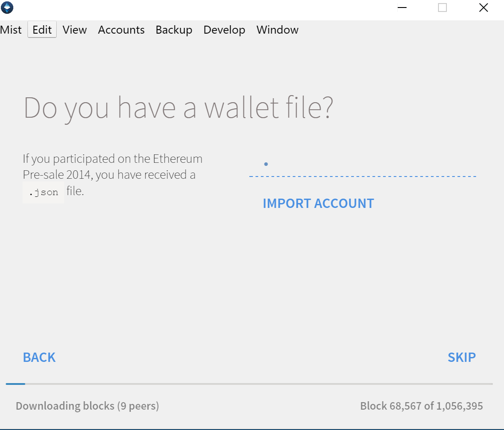SKIP the wallet file import step

pyautogui.click(x=461, y=357)
